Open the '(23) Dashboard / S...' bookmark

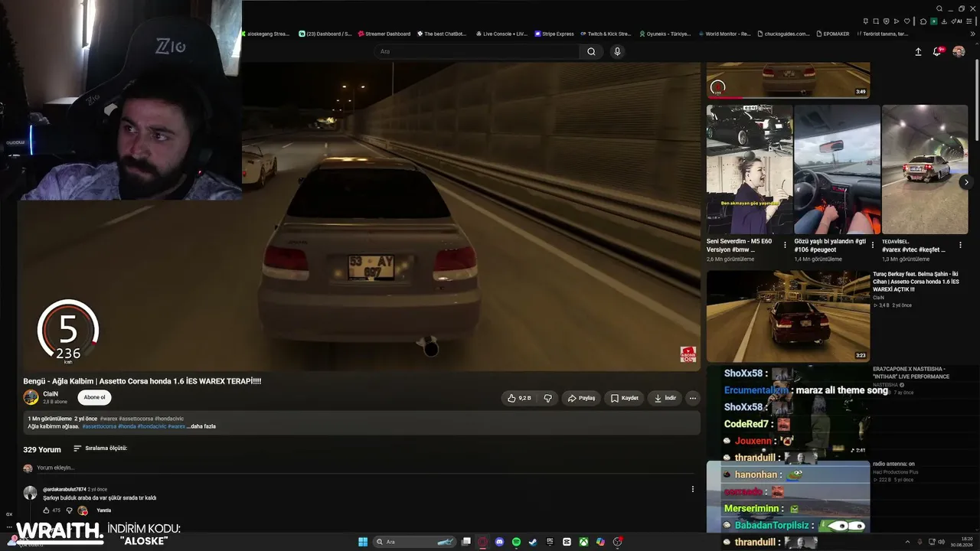tap(325, 34)
